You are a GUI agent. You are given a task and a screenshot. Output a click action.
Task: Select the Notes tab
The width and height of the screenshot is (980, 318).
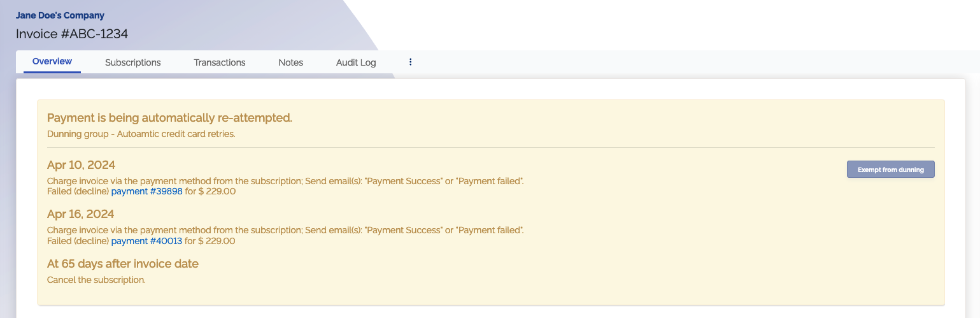[290, 62]
